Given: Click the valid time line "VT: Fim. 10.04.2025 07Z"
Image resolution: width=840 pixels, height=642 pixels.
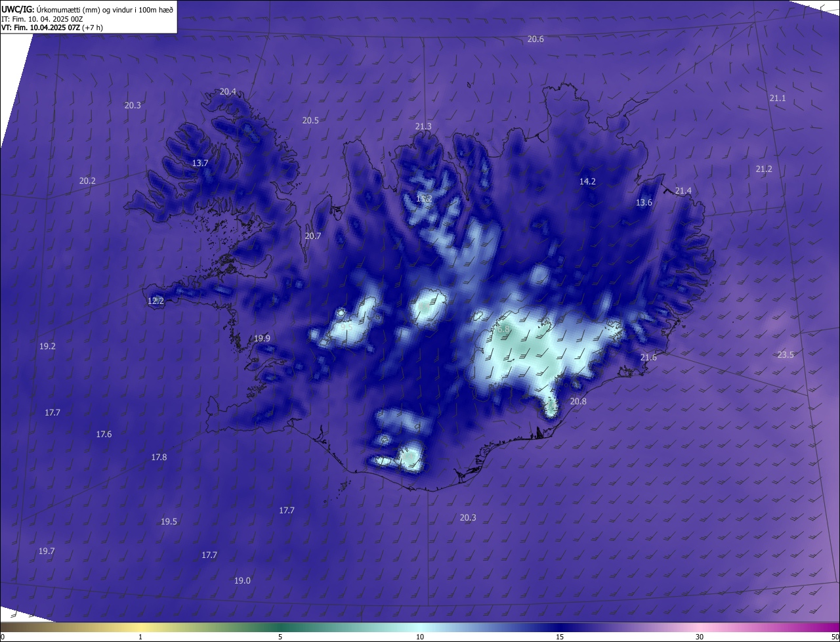Looking at the screenshot, I should 41,28.
